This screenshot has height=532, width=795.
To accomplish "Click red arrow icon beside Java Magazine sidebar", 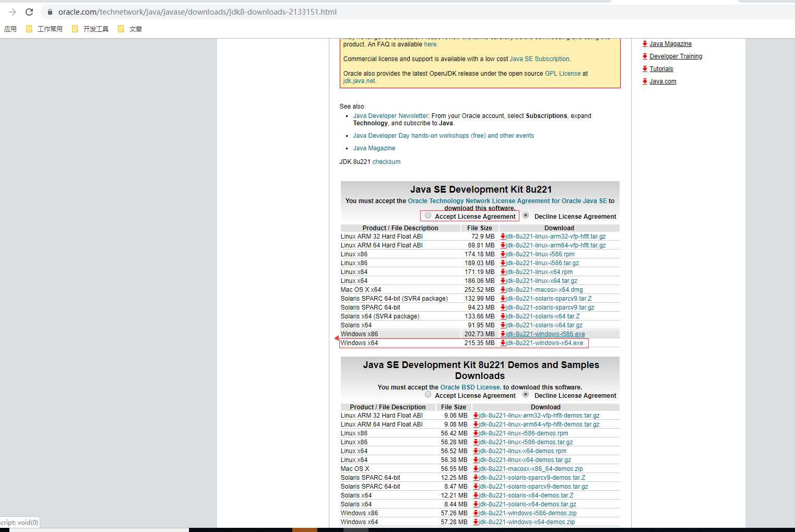I will [x=645, y=44].
